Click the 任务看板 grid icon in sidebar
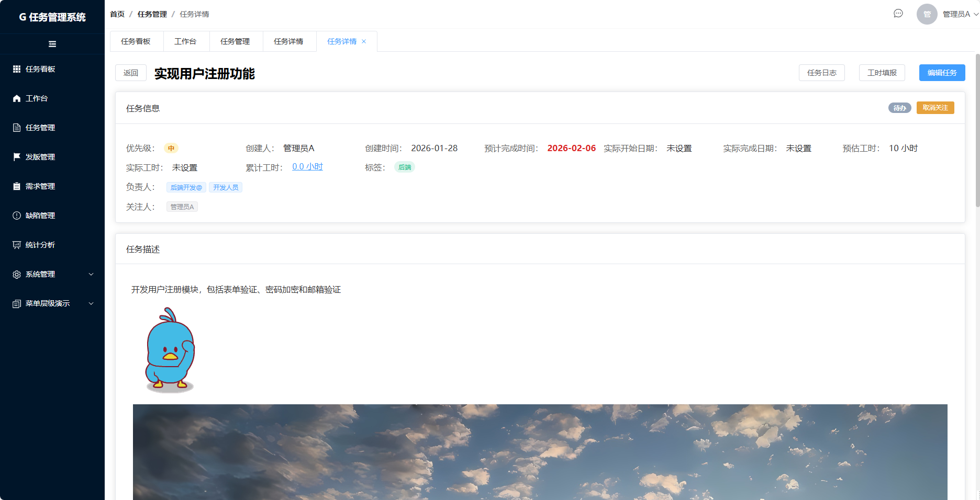980x500 pixels. click(17, 69)
